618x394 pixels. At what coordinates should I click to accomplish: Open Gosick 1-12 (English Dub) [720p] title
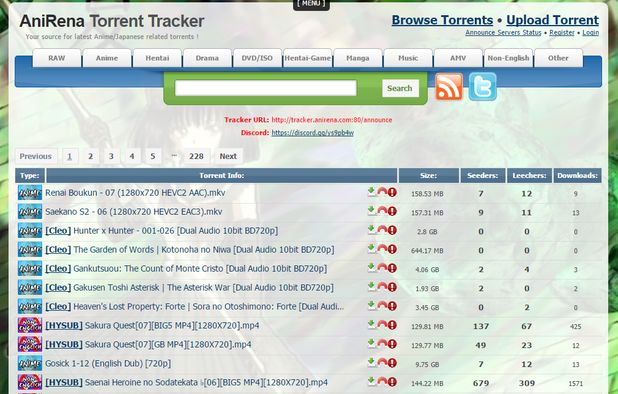(x=108, y=363)
